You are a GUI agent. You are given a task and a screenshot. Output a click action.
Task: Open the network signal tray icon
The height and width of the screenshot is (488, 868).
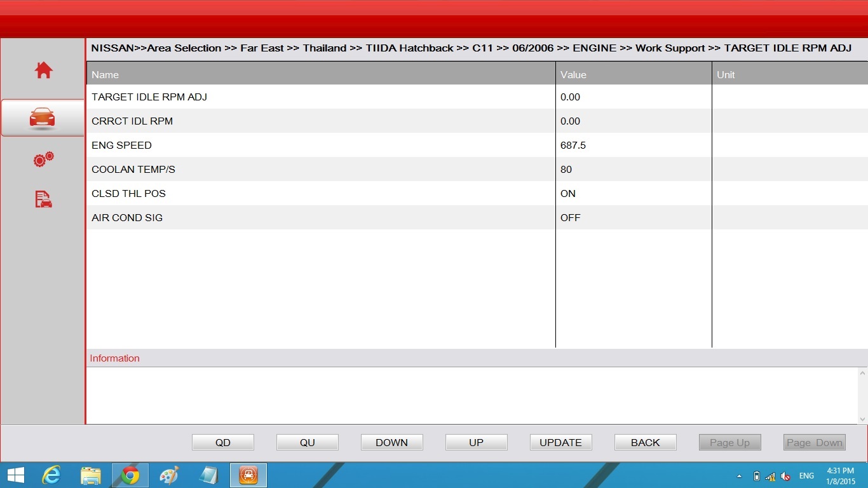tap(771, 476)
